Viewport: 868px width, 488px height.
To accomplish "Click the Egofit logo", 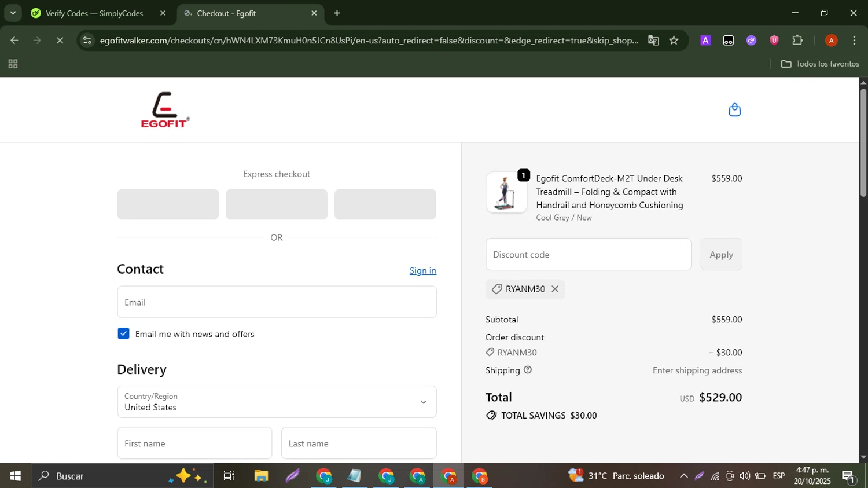I will pyautogui.click(x=165, y=109).
